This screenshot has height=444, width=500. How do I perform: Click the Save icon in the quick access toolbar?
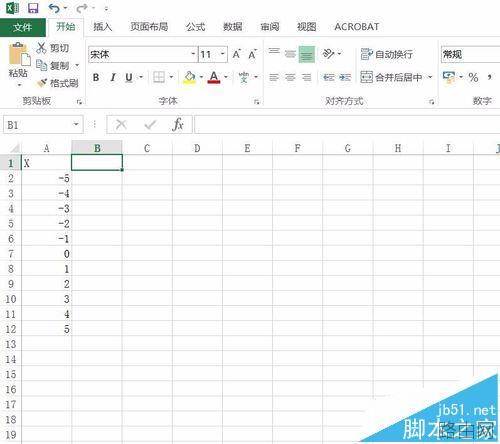coord(33,8)
